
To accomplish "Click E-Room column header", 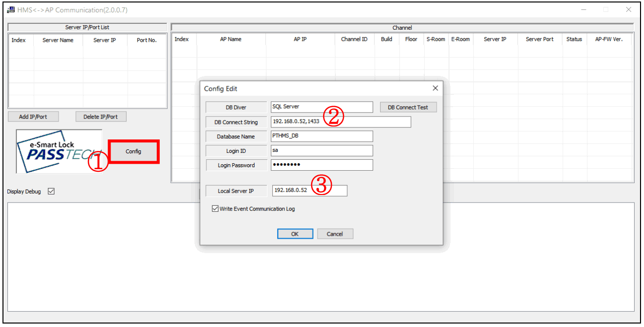I will coord(460,39).
